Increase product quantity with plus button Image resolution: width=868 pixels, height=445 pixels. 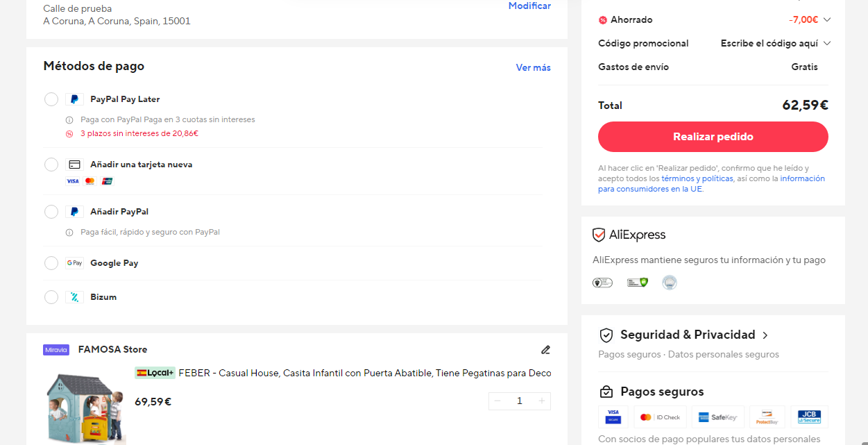pyautogui.click(x=542, y=401)
